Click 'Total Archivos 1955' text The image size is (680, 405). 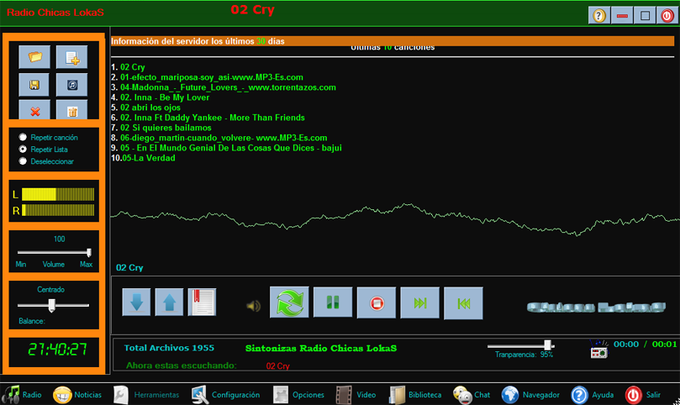click(x=169, y=348)
